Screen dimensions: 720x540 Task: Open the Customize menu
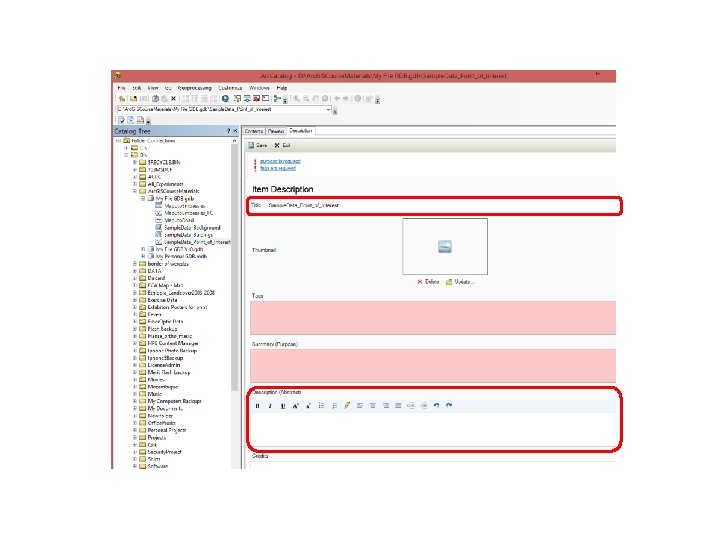click(x=230, y=88)
